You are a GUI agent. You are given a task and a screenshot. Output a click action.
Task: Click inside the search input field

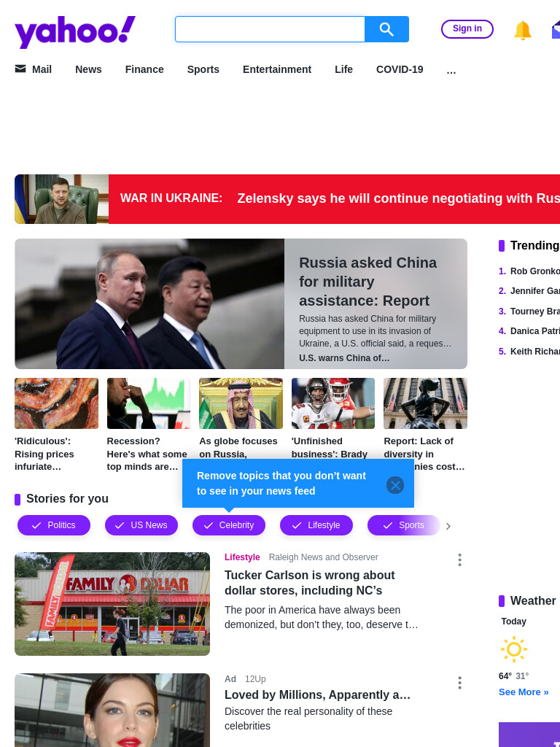[270, 29]
